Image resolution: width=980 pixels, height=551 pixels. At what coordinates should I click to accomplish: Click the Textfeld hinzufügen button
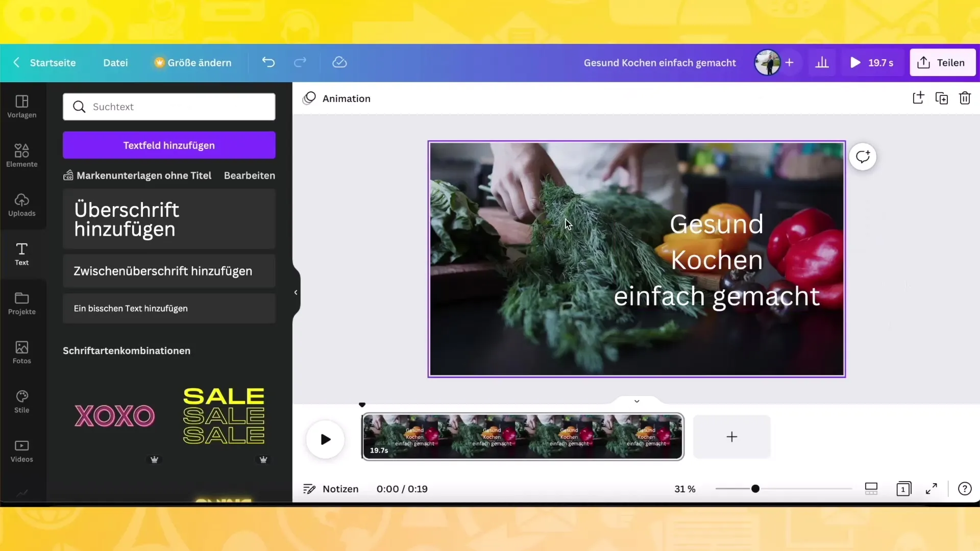point(169,145)
